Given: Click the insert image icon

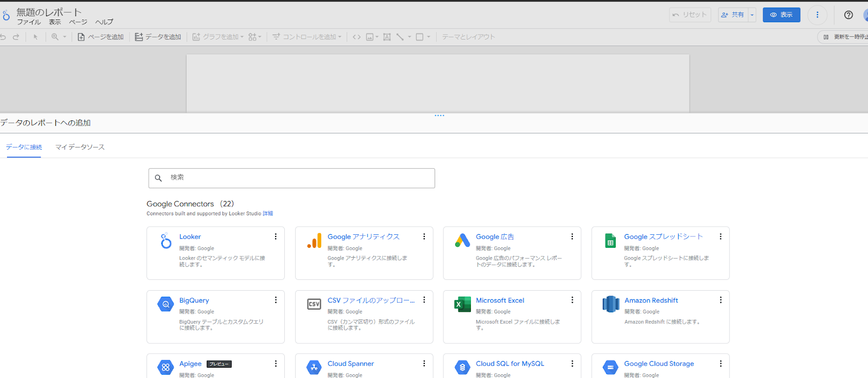Looking at the screenshot, I should 370,37.
